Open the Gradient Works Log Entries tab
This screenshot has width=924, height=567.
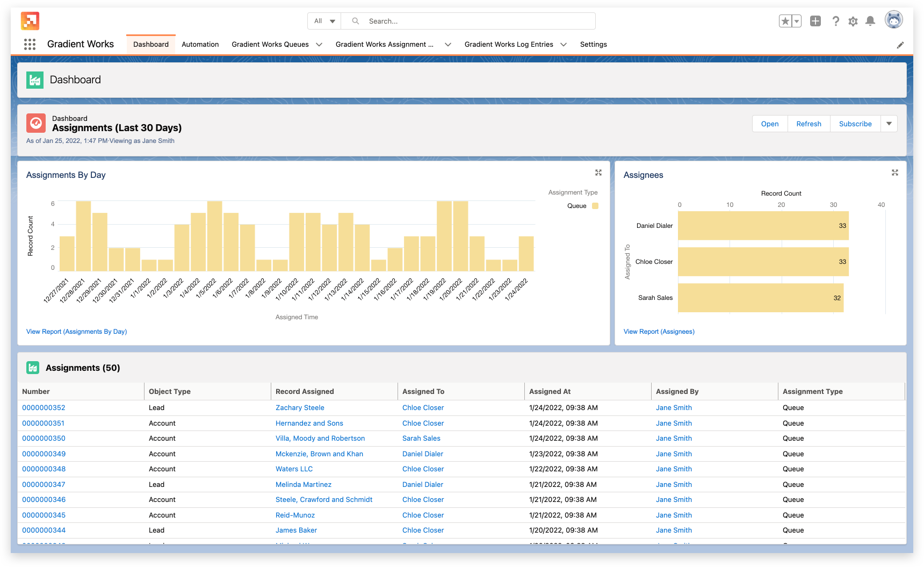pos(509,45)
